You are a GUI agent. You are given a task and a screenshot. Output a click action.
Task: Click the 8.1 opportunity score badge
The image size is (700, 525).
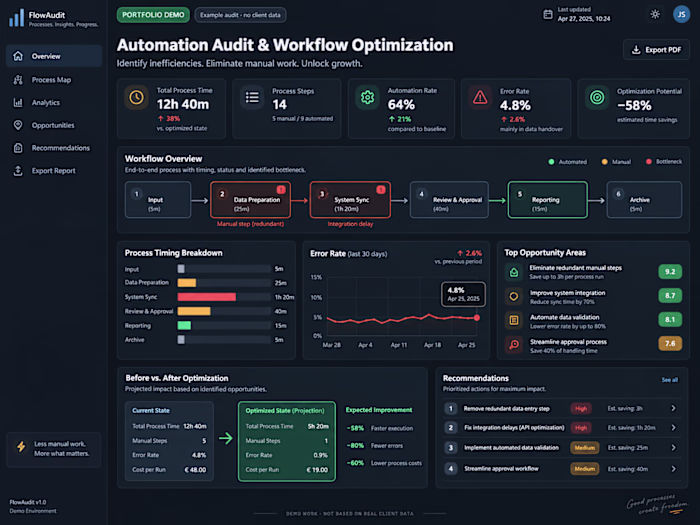tap(670, 320)
